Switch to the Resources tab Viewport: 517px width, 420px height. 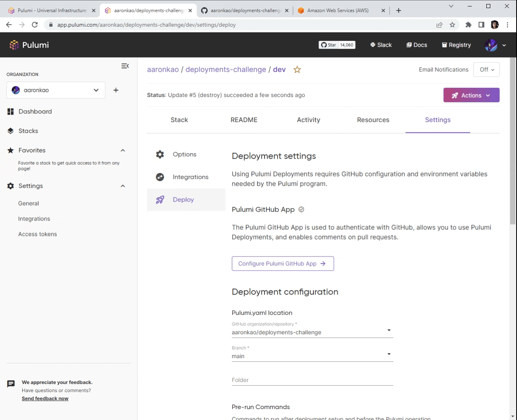coord(373,120)
